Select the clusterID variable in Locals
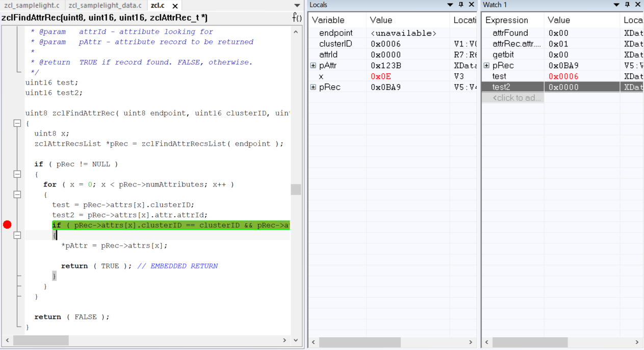This screenshot has height=350, width=644. coord(336,44)
